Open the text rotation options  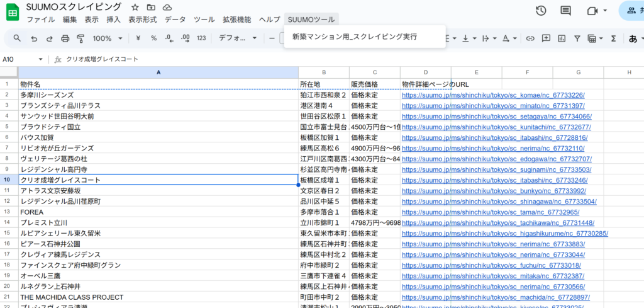[508, 38]
